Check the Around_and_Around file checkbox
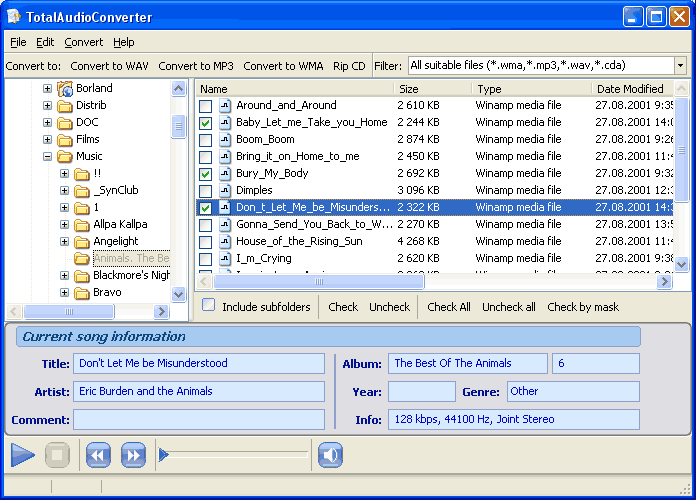Image resolution: width=696 pixels, height=500 pixels. point(205,106)
